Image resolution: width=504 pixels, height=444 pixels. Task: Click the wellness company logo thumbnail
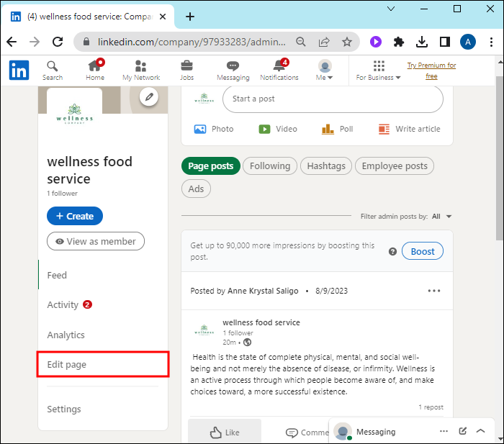(75, 114)
